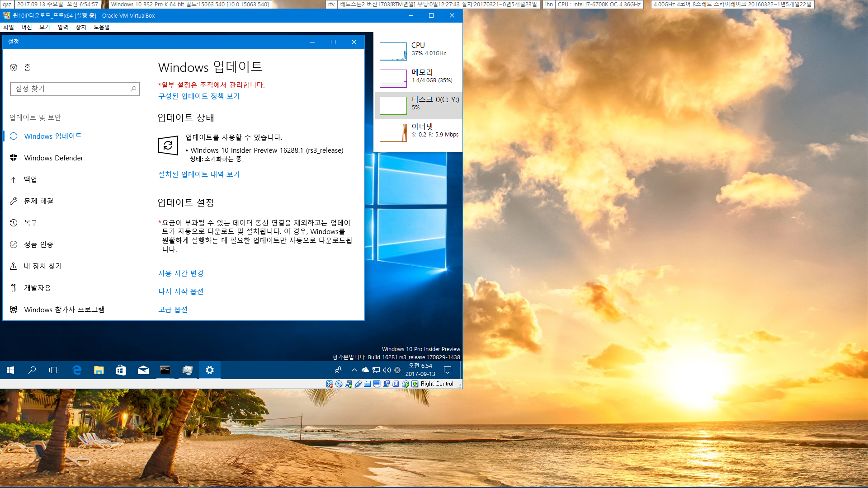868x488 pixels.
Task: Open 보기 menu in VirtualBox
Action: [45, 27]
